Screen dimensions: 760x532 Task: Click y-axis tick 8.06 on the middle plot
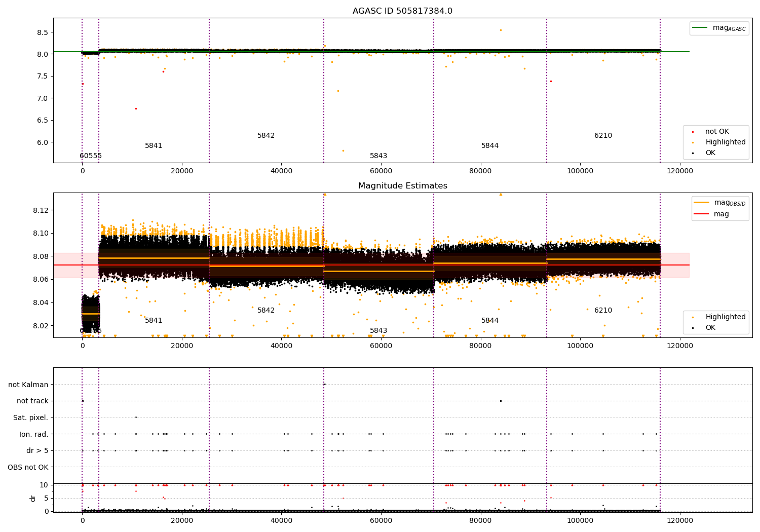[x=41, y=280]
